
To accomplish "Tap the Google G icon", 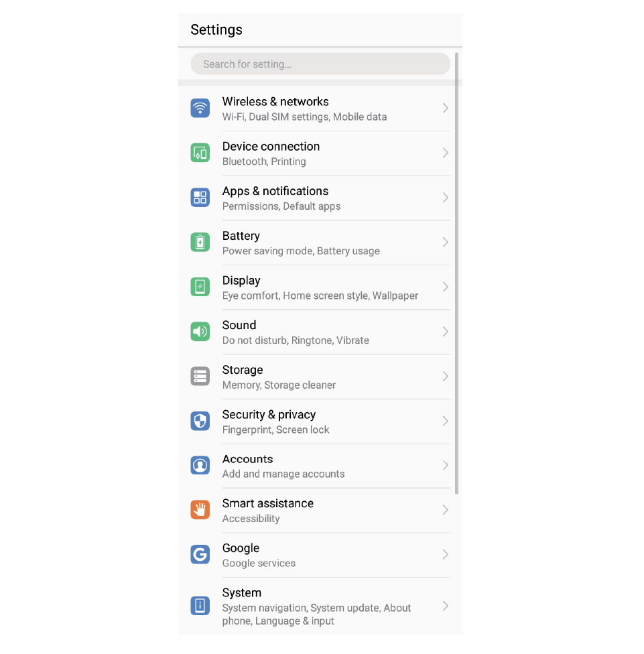I will click(200, 554).
